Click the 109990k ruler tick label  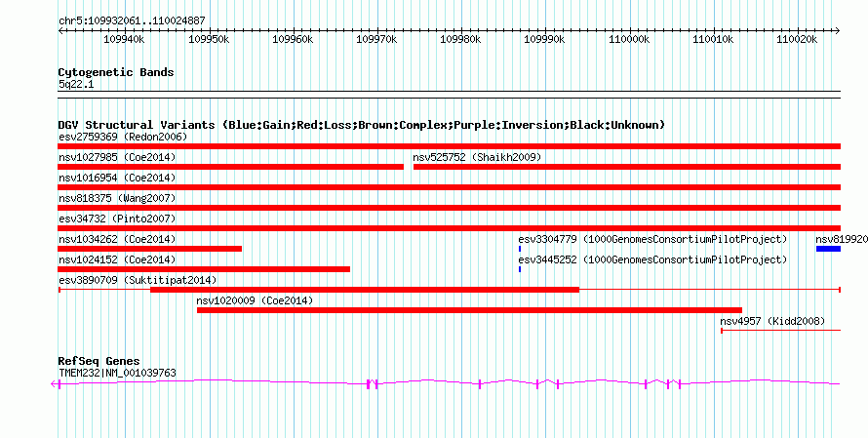pyautogui.click(x=545, y=40)
